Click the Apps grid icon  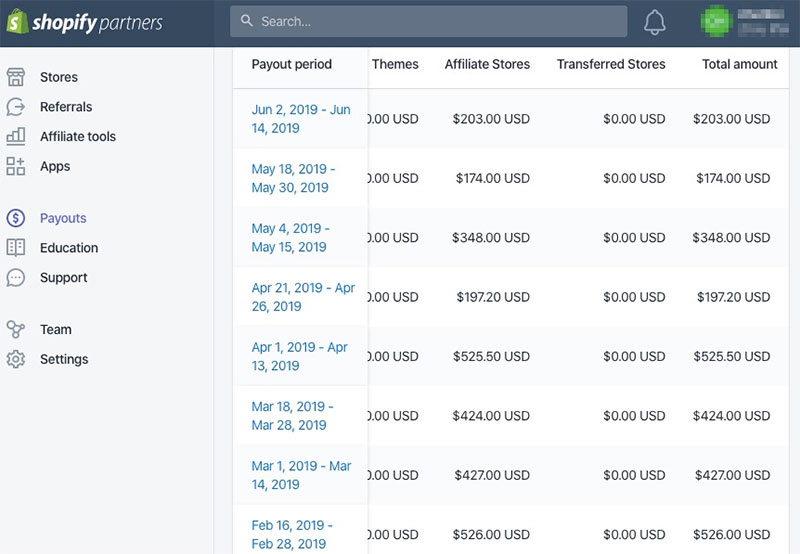[15, 166]
